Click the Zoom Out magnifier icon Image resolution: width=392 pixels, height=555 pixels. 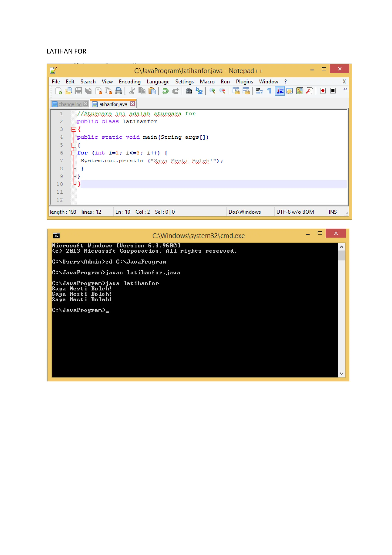coord(222,91)
